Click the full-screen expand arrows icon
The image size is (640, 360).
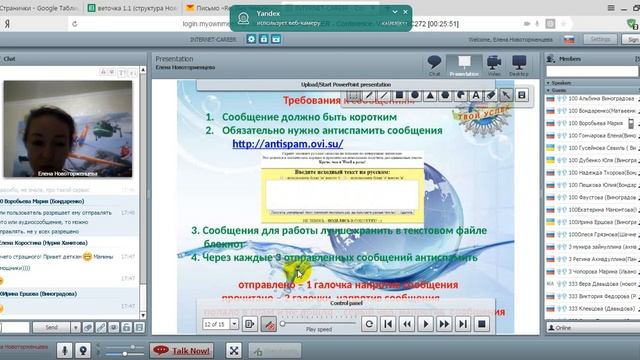pos(234,351)
